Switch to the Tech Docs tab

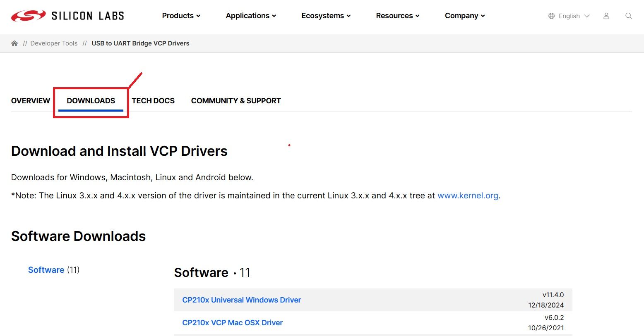point(153,101)
